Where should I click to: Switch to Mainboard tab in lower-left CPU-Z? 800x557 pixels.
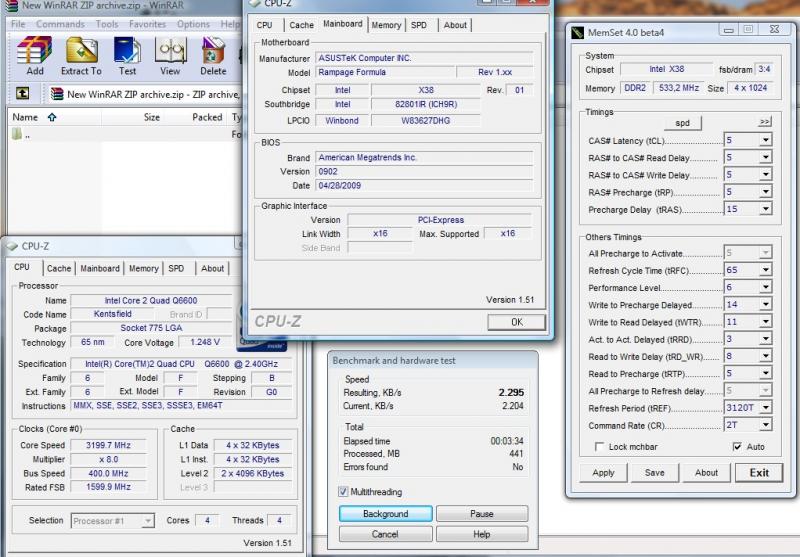[x=100, y=268]
